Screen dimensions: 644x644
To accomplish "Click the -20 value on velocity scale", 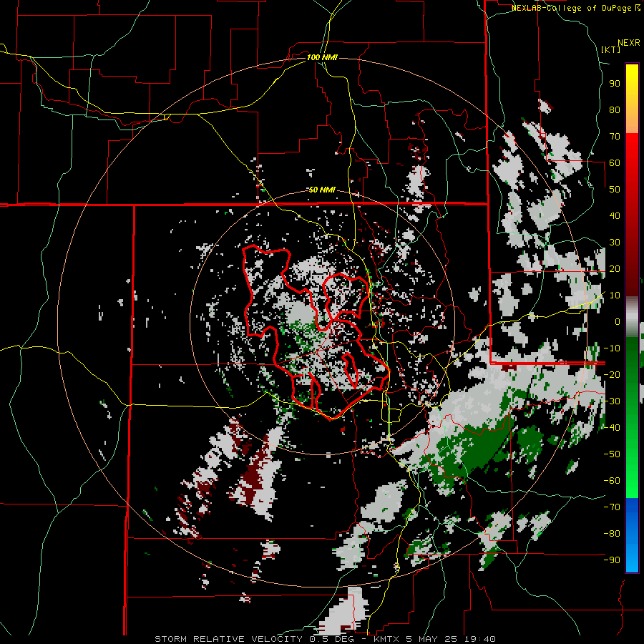I will tap(612, 374).
